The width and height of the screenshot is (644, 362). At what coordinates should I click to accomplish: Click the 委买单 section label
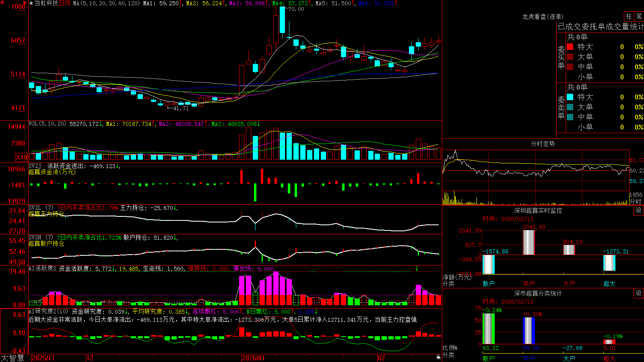tap(561, 58)
